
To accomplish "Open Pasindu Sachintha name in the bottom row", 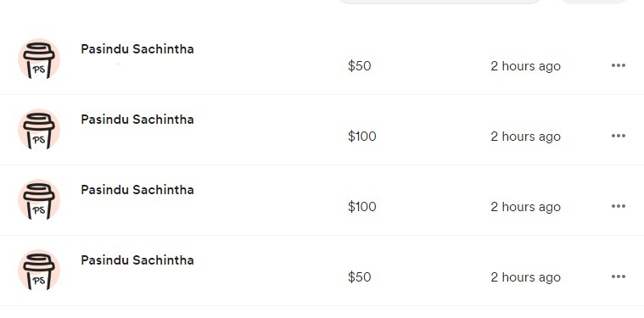I will [137, 260].
